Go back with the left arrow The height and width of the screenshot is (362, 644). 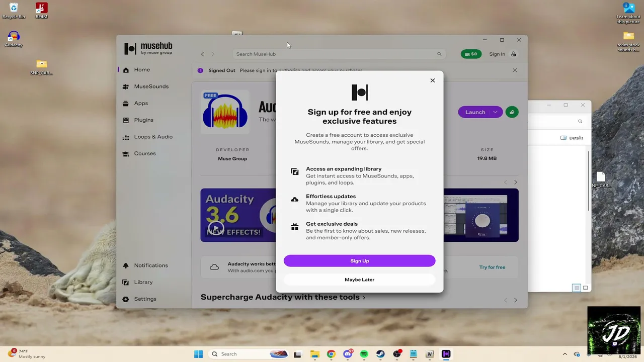(203, 54)
